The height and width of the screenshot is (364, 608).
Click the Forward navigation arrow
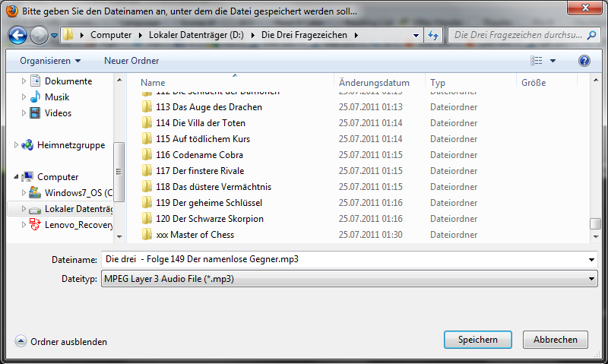click(x=39, y=35)
